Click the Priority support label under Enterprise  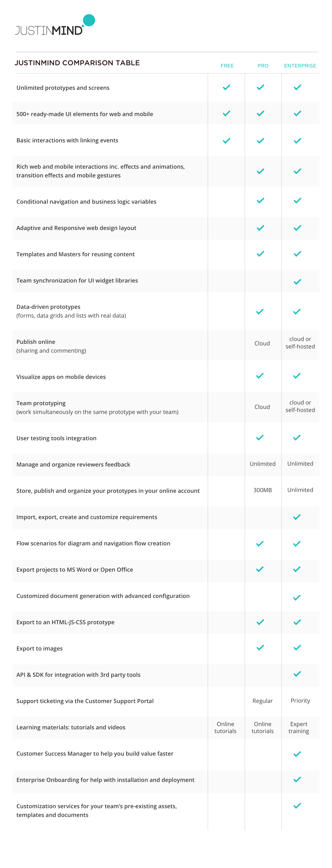pos(300,700)
